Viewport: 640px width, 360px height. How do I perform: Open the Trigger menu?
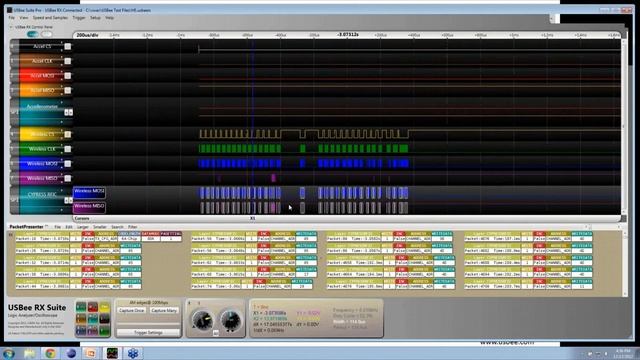coord(79,18)
